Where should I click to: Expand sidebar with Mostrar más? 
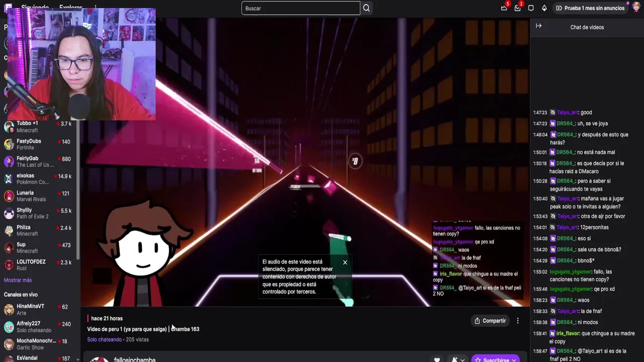pyautogui.click(x=18, y=280)
